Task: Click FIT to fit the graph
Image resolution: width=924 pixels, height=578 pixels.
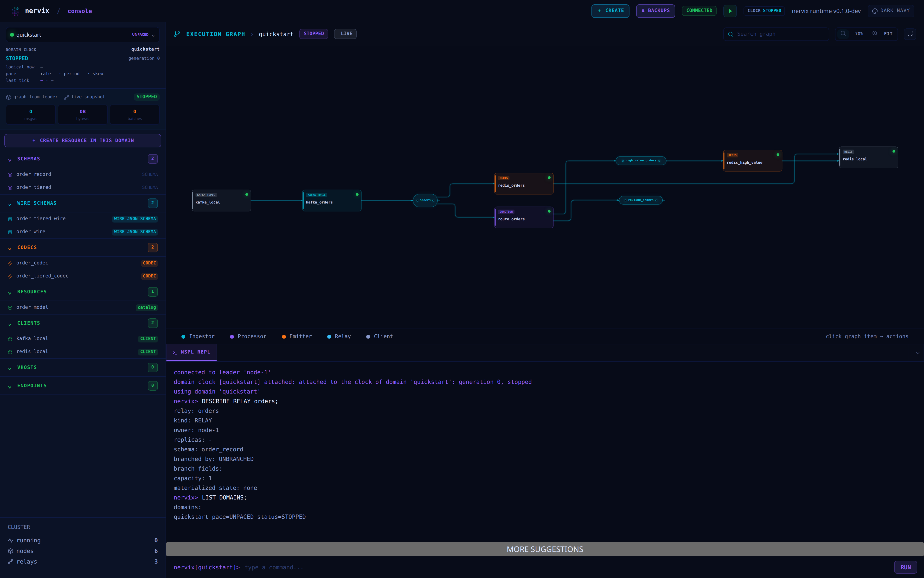Action: (x=888, y=34)
